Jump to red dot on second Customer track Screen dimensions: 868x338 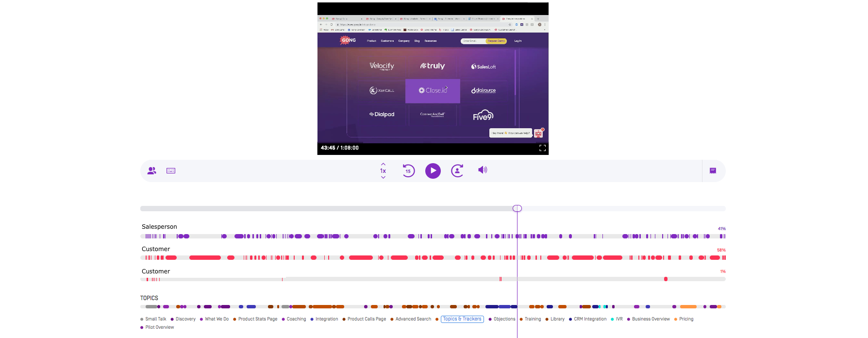coord(666,279)
